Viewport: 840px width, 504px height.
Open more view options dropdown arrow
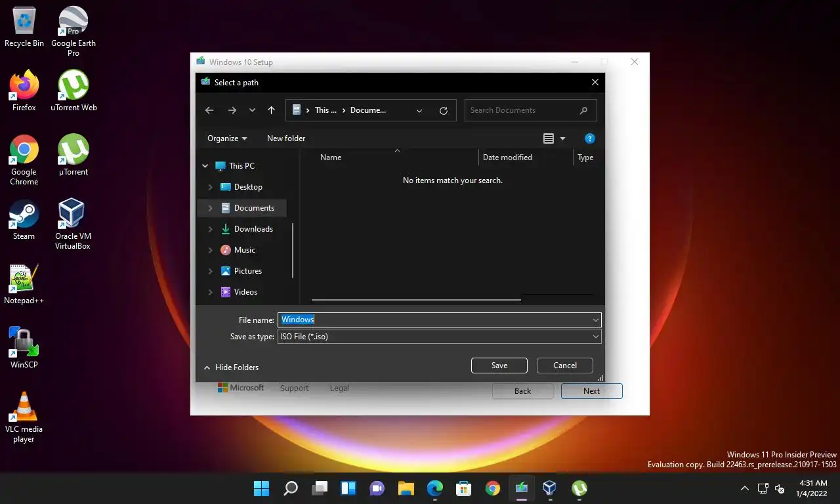coord(562,138)
